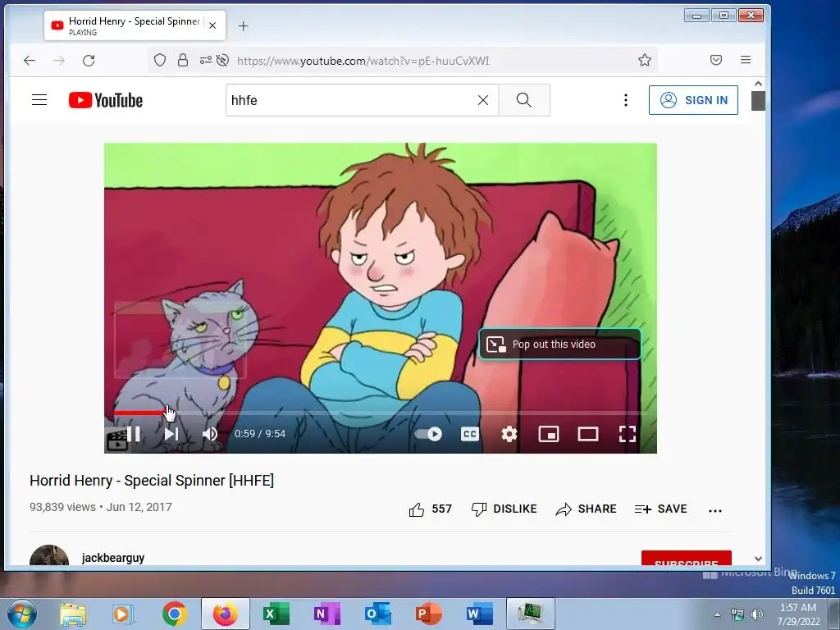Click Pop out this video button

coord(559,344)
